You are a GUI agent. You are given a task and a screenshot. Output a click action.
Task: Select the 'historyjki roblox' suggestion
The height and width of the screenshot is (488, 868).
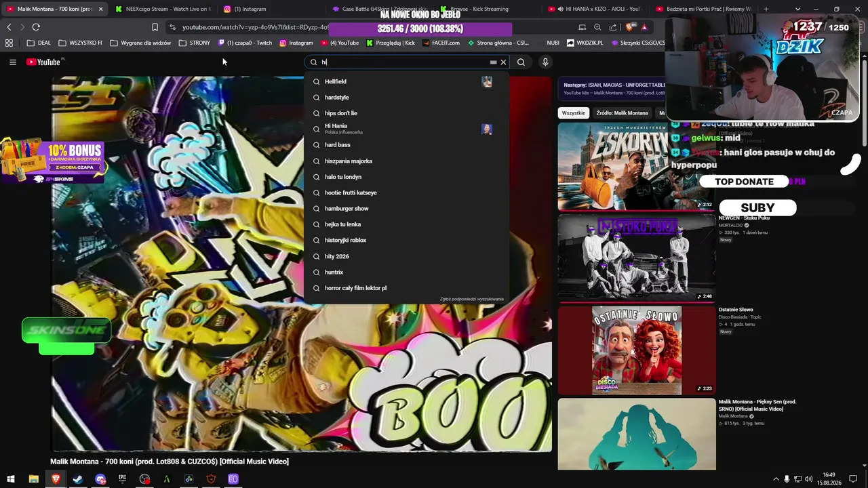(407, 241)
